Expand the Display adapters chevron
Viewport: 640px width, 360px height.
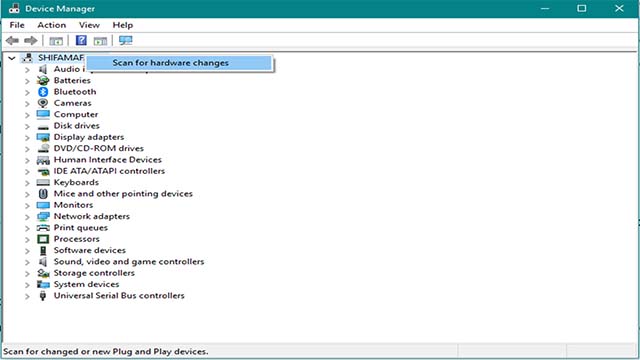[27, 138]
